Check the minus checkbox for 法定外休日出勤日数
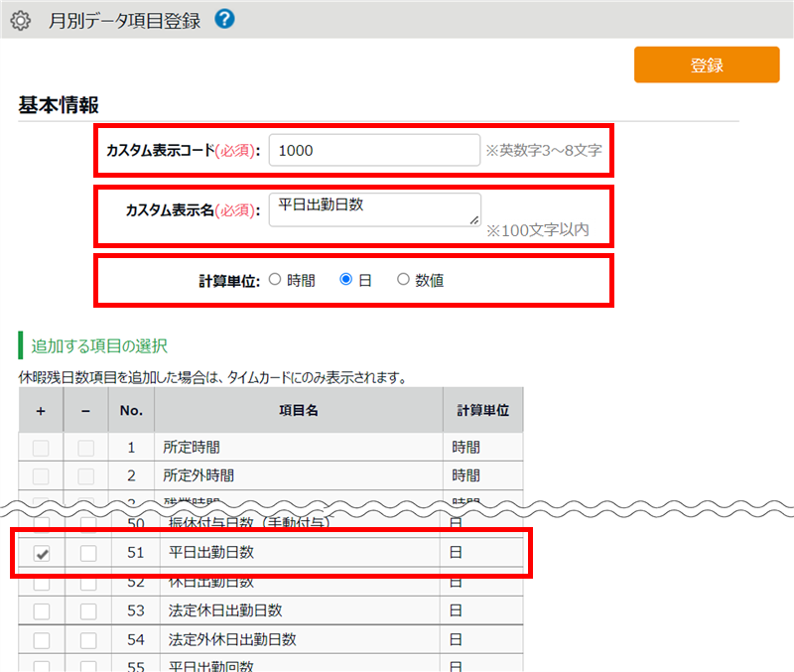This screenshot has height=672, width=794. click(87, 639)
